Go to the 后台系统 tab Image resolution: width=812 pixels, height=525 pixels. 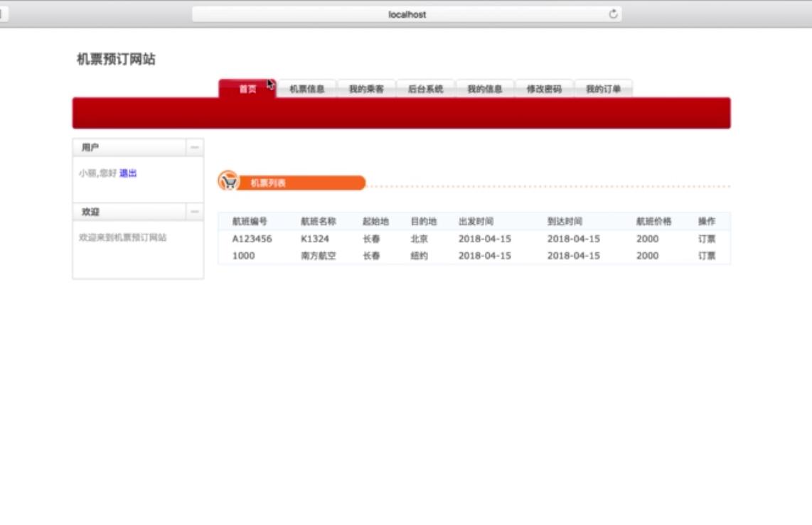tap(425, 89)
